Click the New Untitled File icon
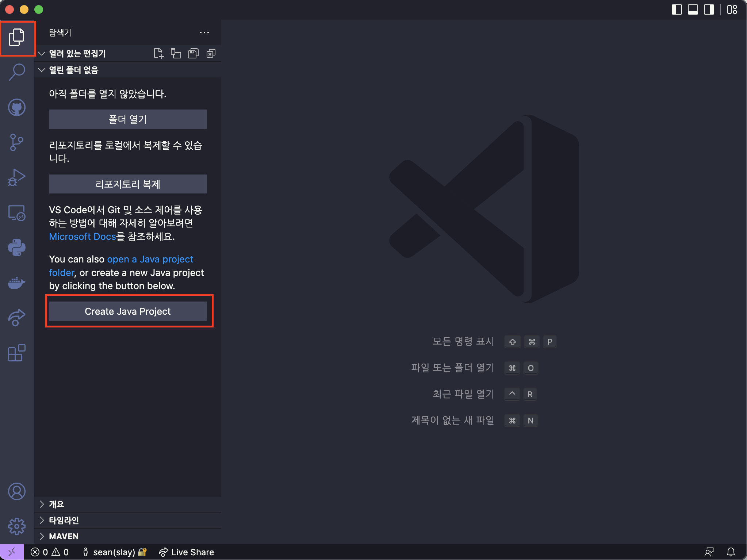 pos(158,54)
